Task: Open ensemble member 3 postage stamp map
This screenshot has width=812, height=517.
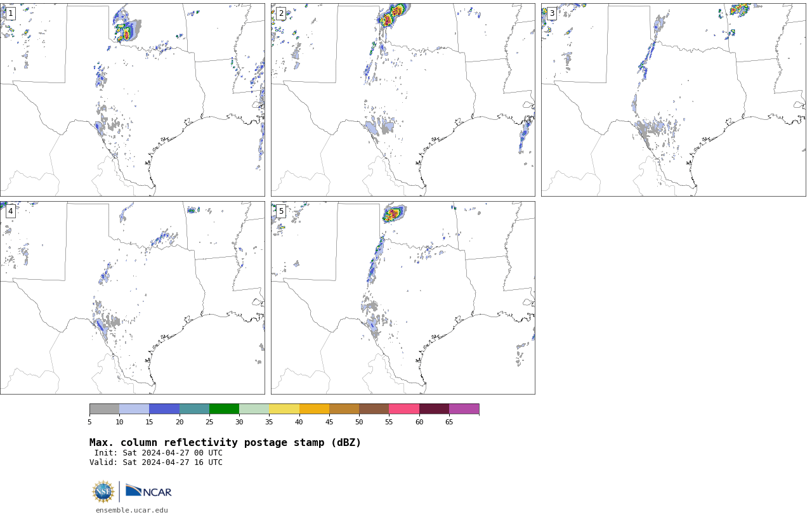Action: tap(673, 100)
